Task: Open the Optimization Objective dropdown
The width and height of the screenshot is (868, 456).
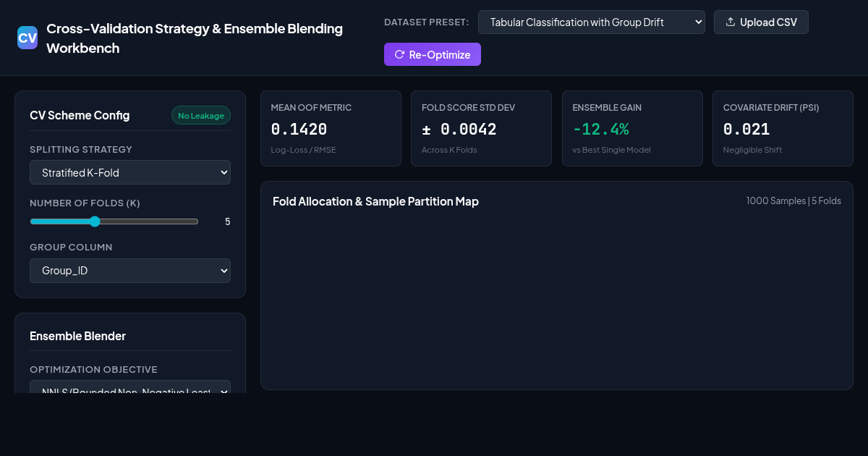Action: coord(130,387)
